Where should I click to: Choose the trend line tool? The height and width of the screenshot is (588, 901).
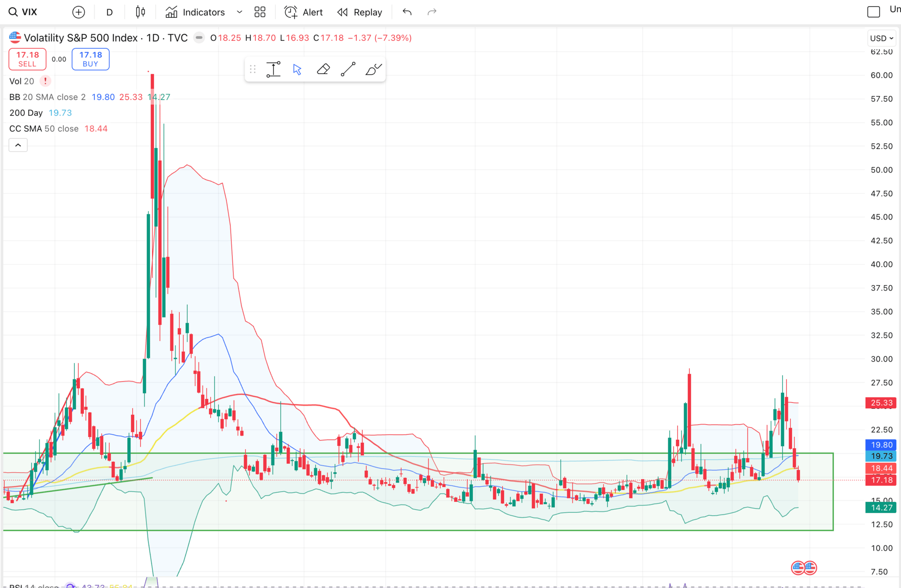(348, 69)
